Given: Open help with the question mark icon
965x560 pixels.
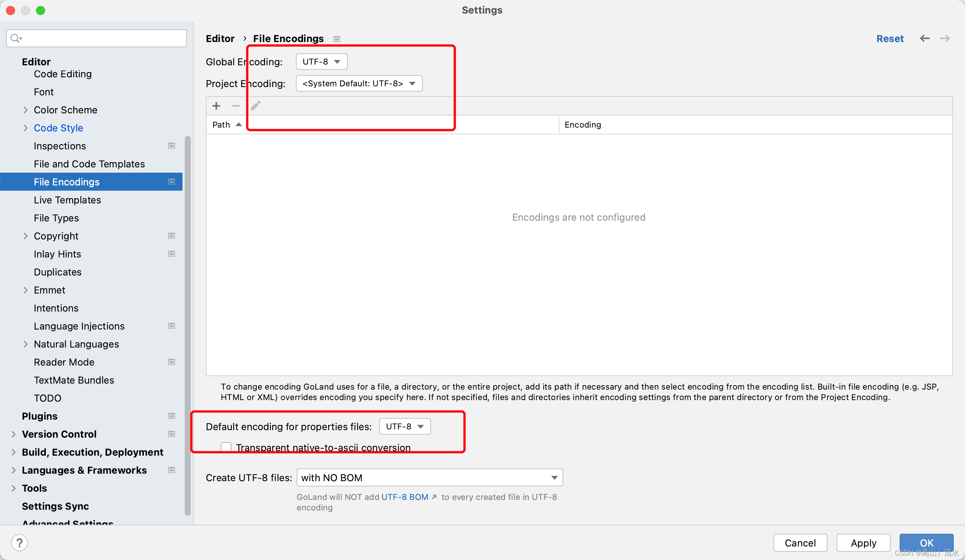Looking at the screenshot, I should (20, 542).
